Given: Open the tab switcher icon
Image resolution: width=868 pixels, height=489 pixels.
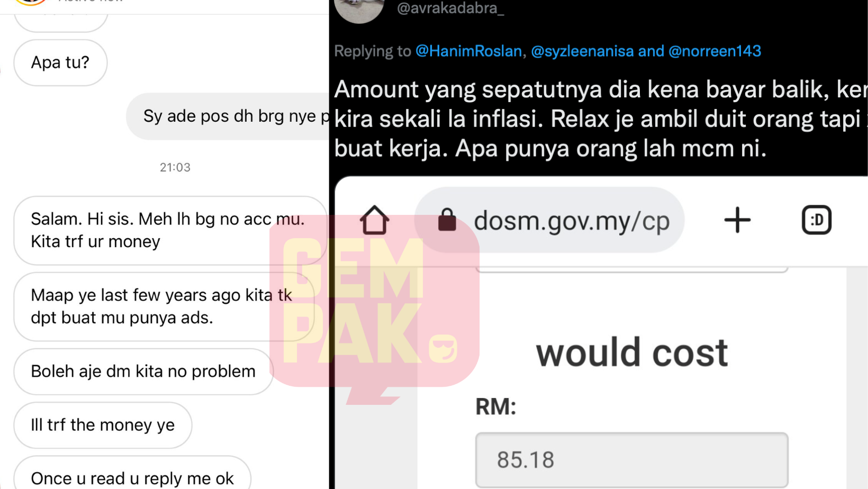Looking at the screenshot, I should pyautogui.click(x=817, y=220).
